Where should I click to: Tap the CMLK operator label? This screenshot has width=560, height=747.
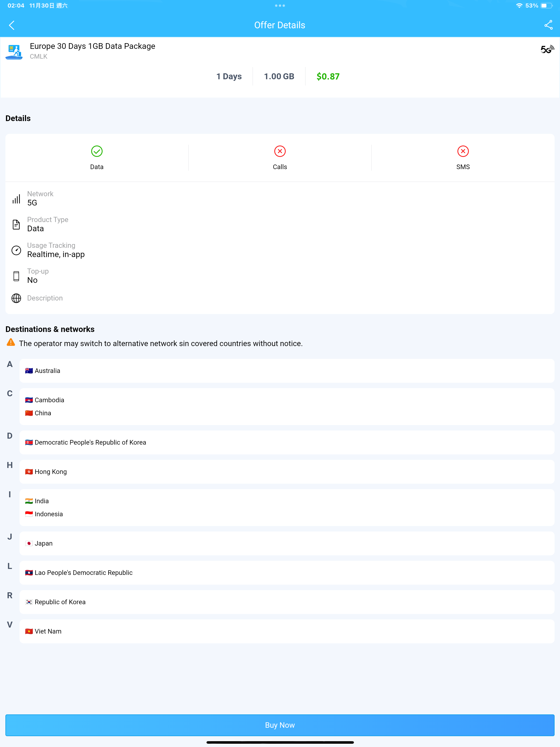click(39, 56)
